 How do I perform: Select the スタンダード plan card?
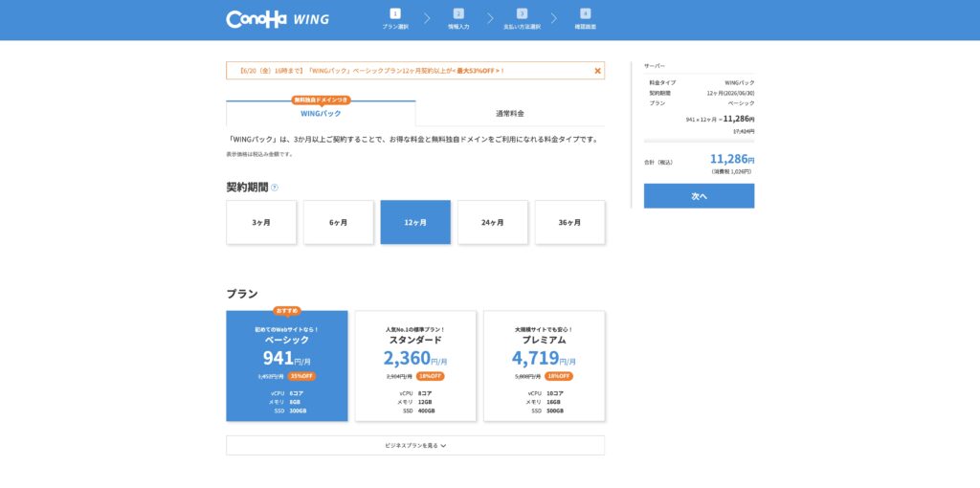415,366
